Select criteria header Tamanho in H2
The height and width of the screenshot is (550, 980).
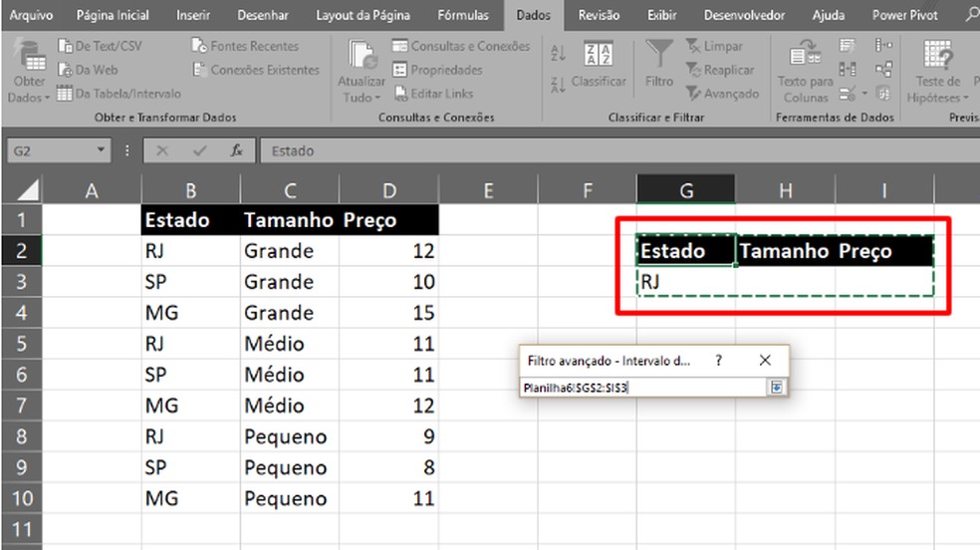[786, 251]
